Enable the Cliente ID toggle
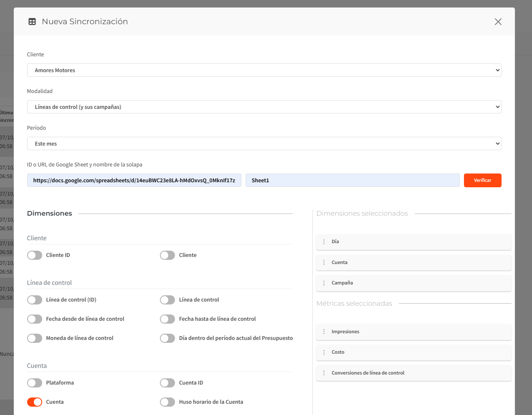This screenshot has height=415, width=532. 35,255
